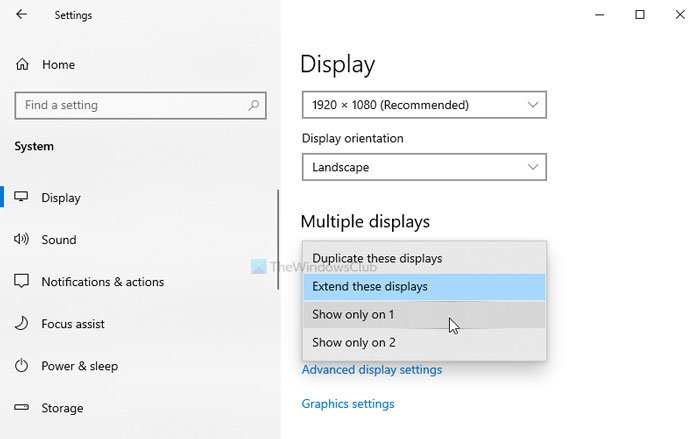The image size is (700, 439).
Task: Click the search magnifier icon
Action: click(254, 105)
